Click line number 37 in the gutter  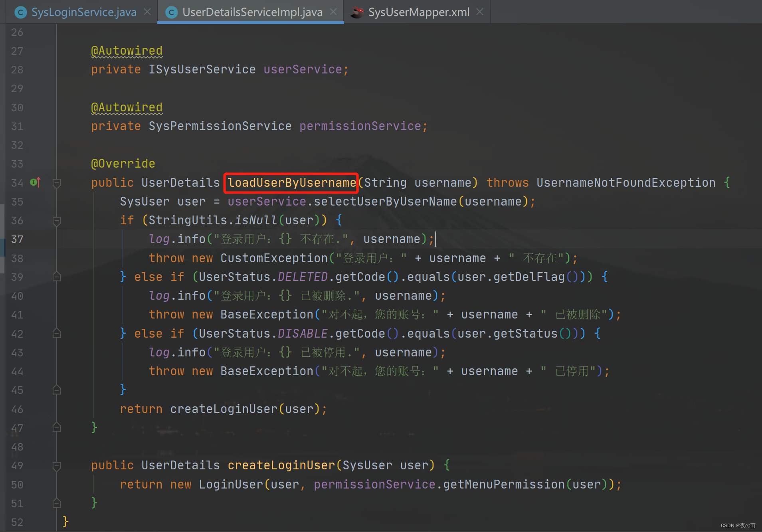17,239
